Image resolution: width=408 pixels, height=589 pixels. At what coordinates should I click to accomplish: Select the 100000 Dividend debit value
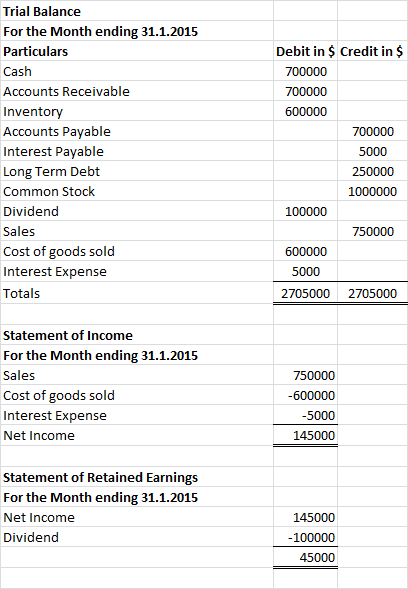click(306, 211)
